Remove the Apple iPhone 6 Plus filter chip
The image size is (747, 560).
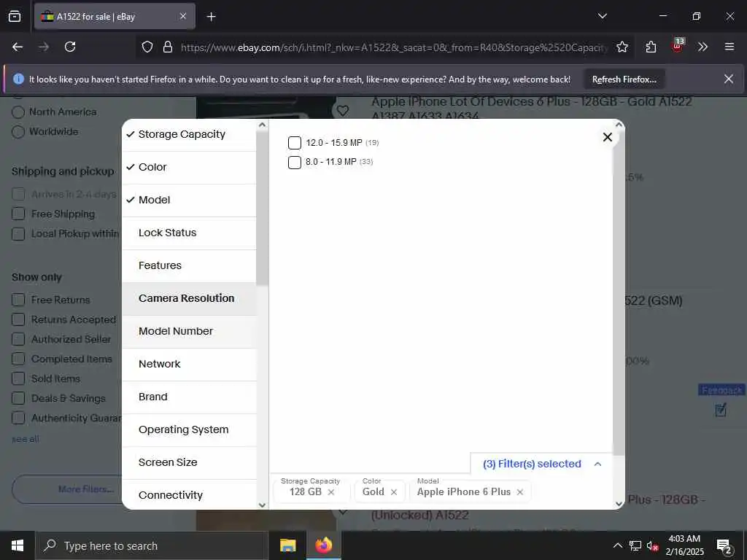point(519,492)
